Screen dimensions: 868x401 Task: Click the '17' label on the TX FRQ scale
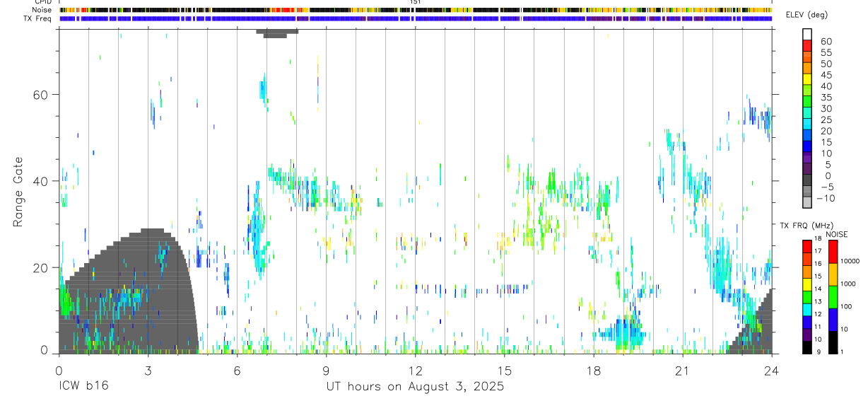(x=819, y=251)
